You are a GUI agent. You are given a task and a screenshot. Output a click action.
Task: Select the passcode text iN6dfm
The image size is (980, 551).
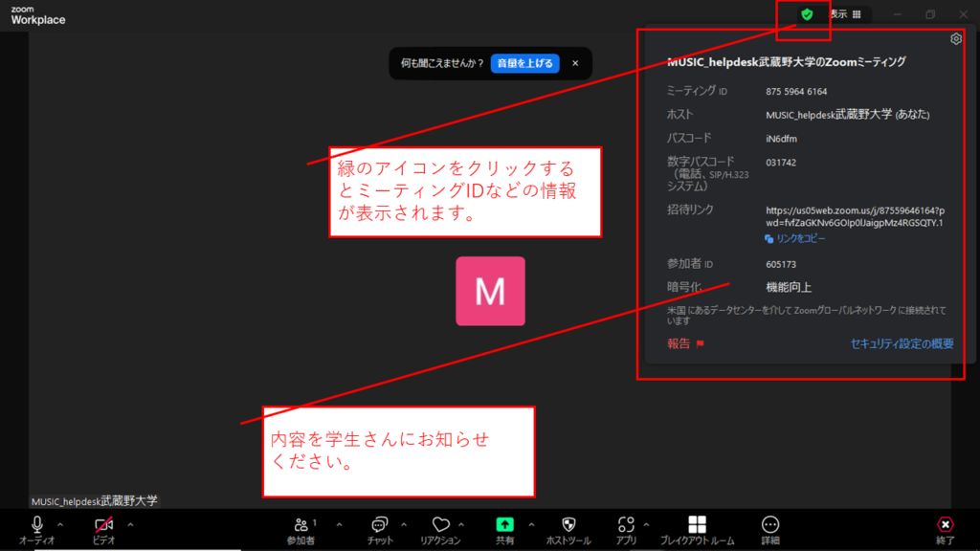tap(781, 139)
